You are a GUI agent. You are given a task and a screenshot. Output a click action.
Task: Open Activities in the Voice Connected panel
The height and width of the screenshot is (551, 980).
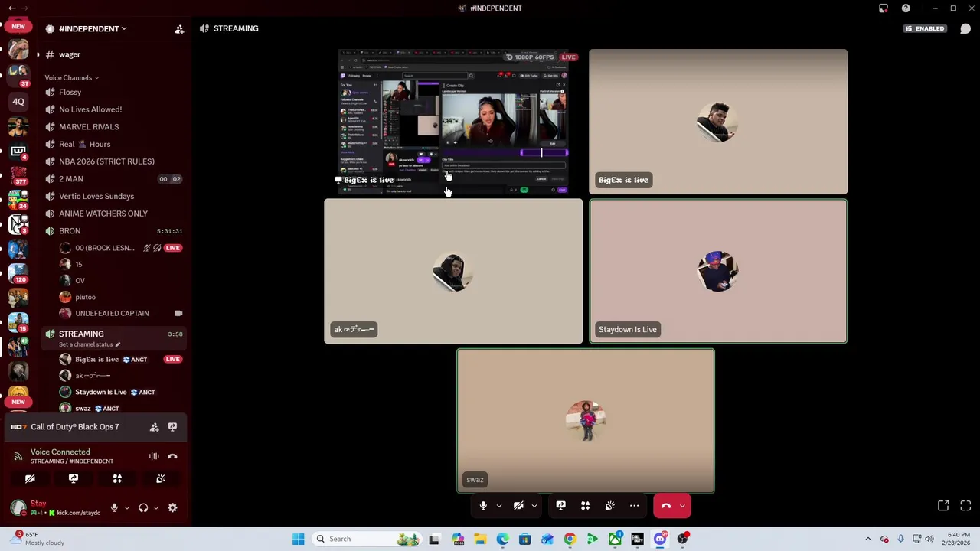(x=117, y=478)
